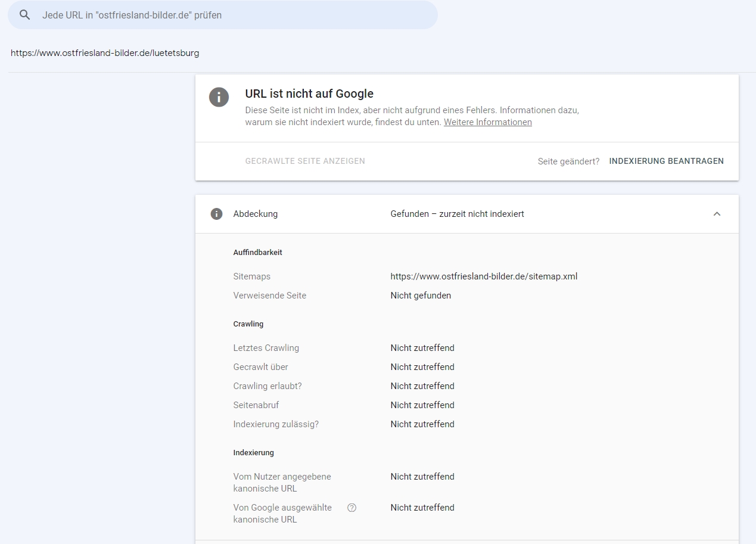
Task: Open the help icon for Google-selected canonical URL
Action: pyautogui.click(x=351, y=508)
